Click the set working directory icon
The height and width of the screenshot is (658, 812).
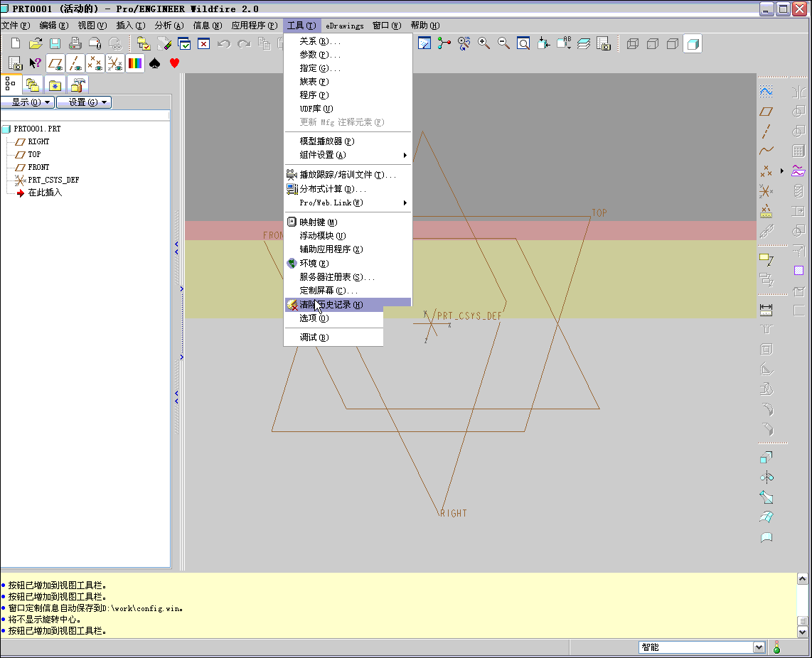tap(144, 43)
